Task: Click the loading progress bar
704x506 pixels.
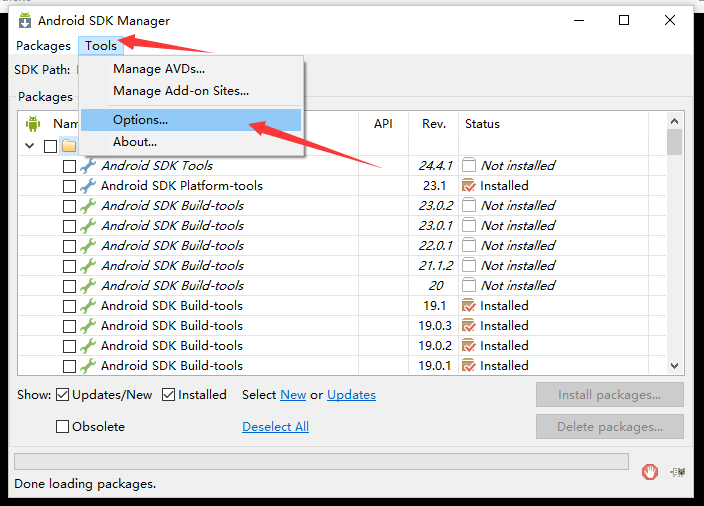Action: [321, 461]
